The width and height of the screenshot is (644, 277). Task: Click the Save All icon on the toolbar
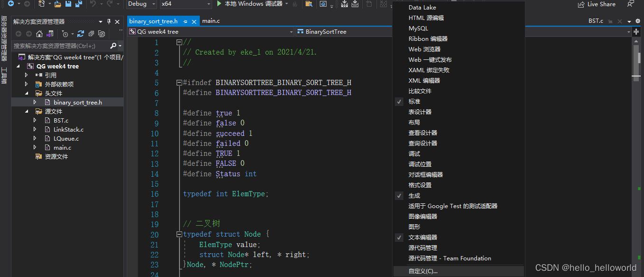click(x=78, y=4)
